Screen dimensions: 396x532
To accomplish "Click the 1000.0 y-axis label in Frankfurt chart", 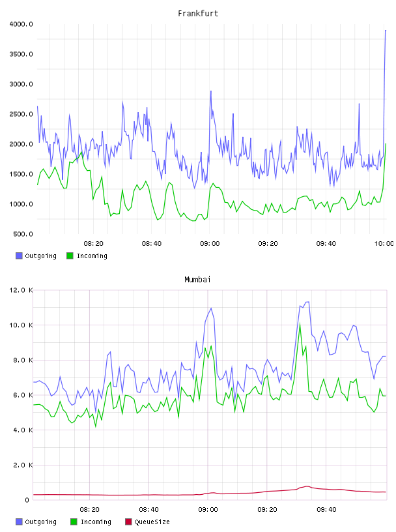I will 21,204.
